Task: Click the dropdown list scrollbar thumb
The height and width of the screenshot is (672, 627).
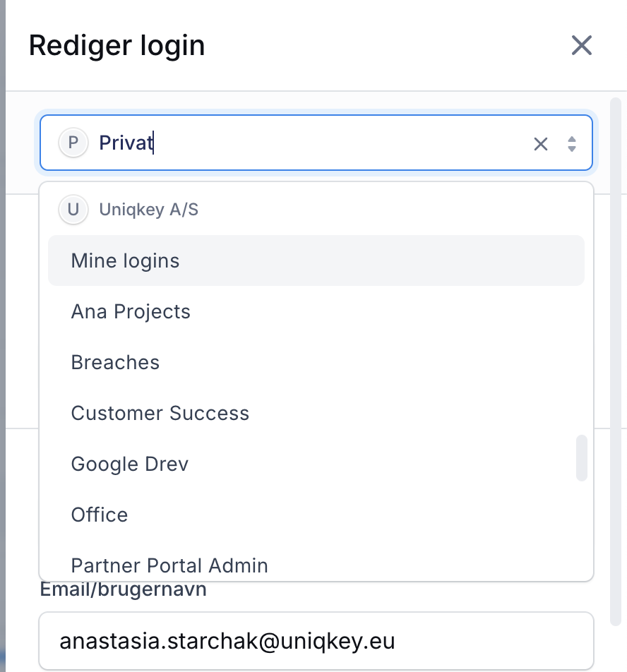Action: (582, 458)
